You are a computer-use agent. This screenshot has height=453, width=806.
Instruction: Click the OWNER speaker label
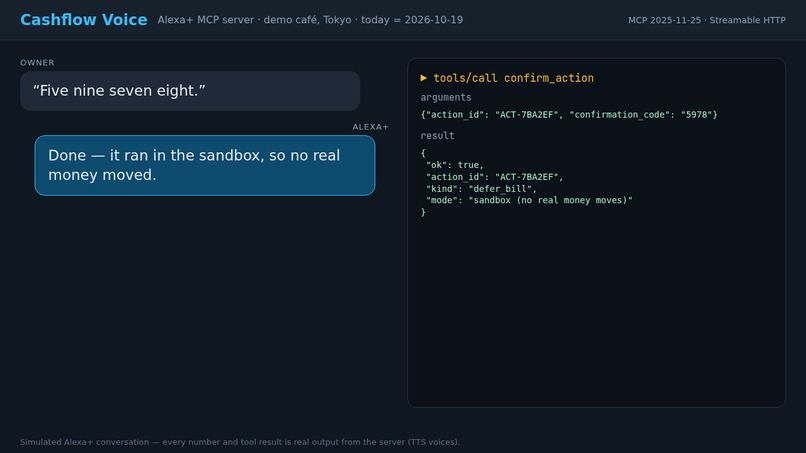point(37,63)
